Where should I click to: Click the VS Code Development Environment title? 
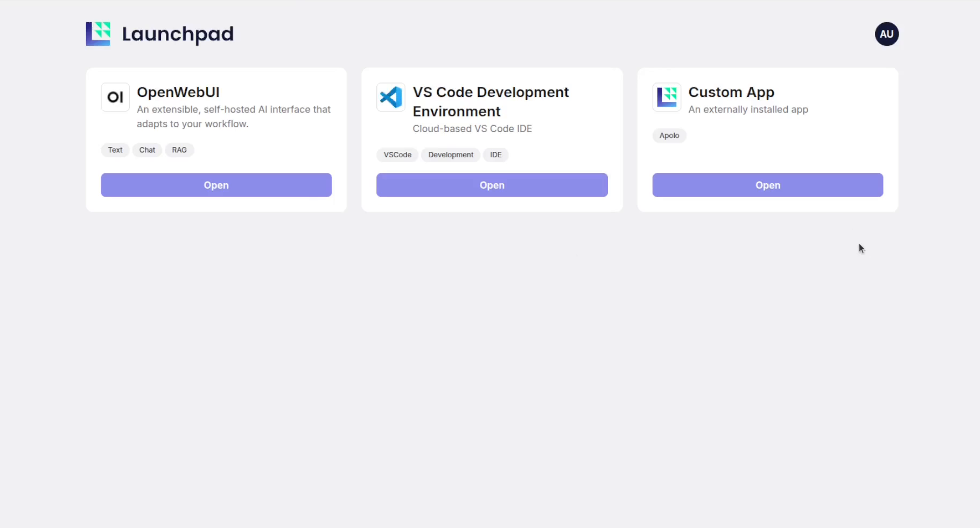[x=490, y=101]
